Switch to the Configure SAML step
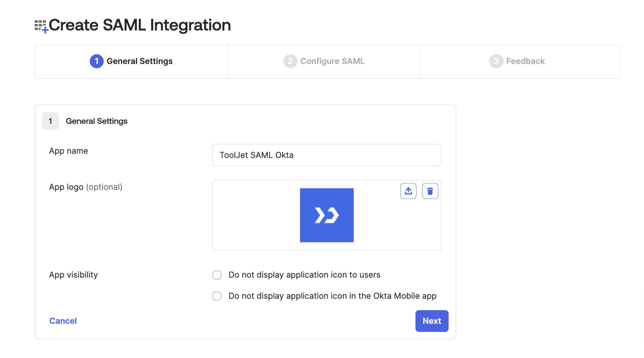 pos(332,61)
